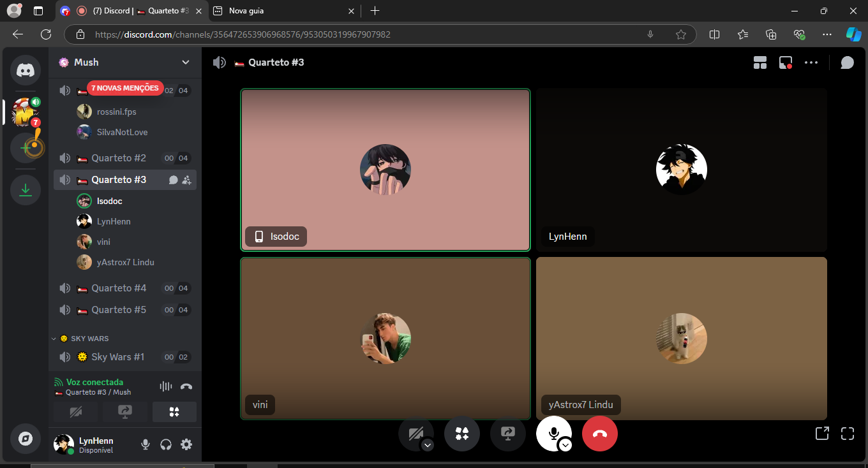
Task: Join the Quarteto #2 voice channel
Action: (125, 158)
